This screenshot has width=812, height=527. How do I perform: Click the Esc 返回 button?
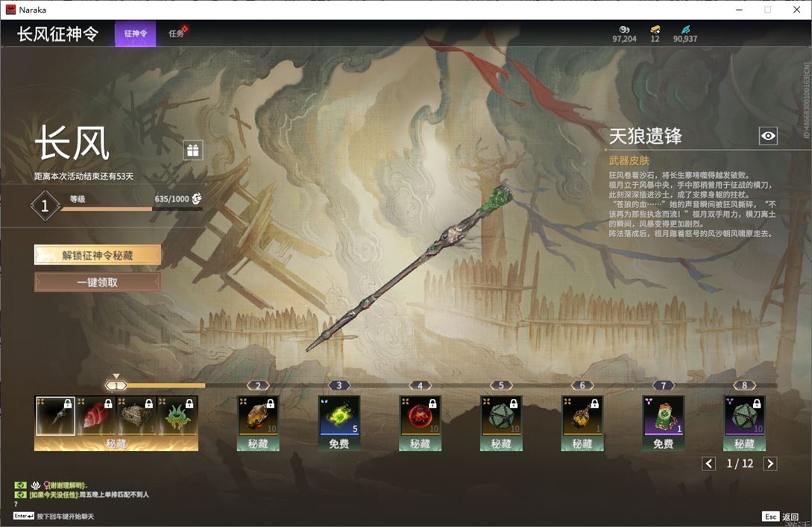pyautogui.click(x=781, y=517)
